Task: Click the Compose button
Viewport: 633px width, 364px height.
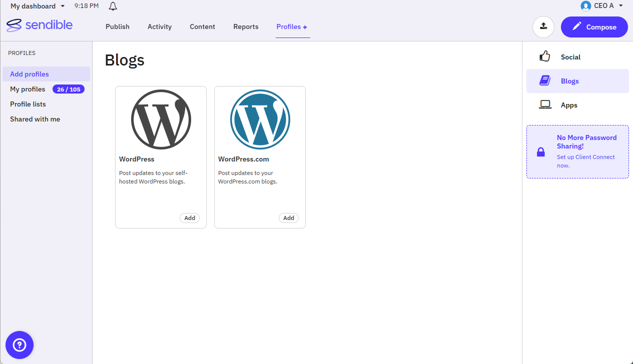Action: pyautogui.click(x=594, y=27)
